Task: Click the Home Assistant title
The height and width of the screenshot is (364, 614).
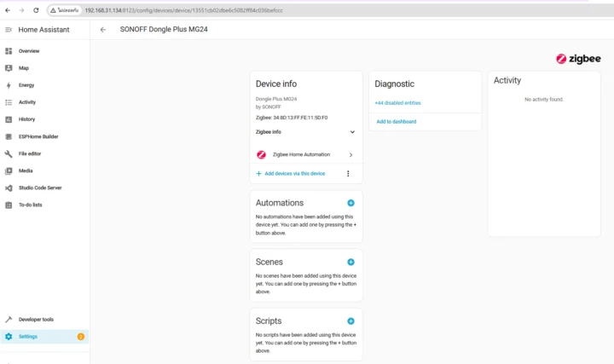Action: (43, 30)
